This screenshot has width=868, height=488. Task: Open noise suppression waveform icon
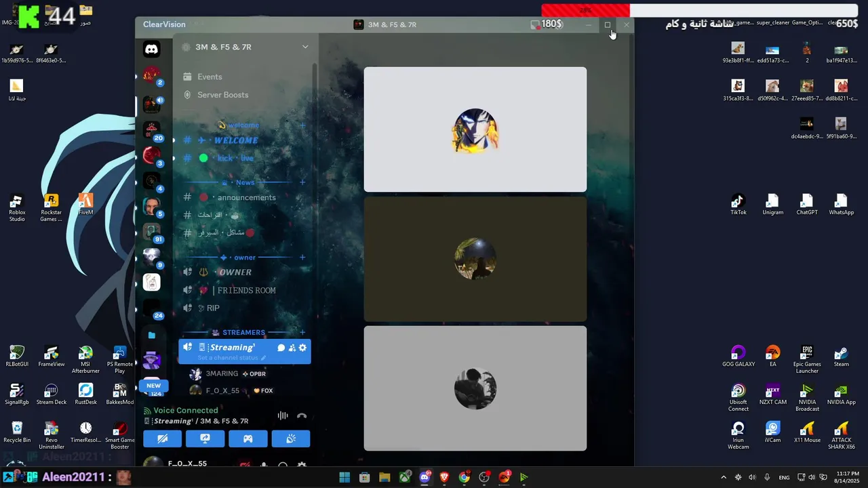pyautogui.click(x=283, y=415)
